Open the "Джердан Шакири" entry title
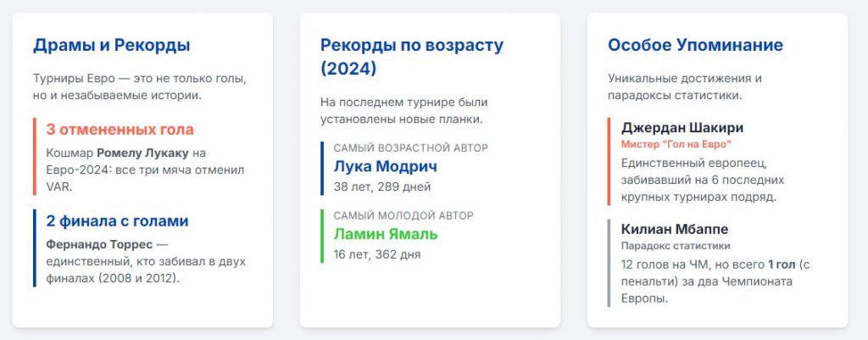 pos(682,128)
